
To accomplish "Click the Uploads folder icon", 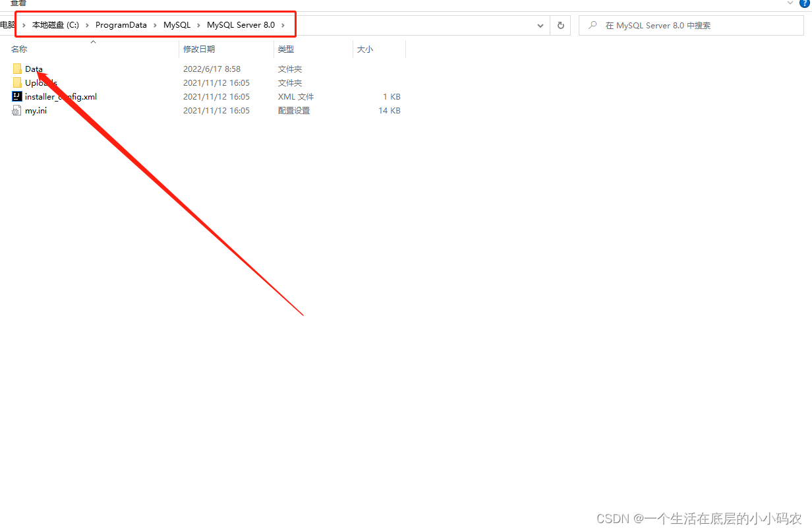I will (x=17, y=82).
